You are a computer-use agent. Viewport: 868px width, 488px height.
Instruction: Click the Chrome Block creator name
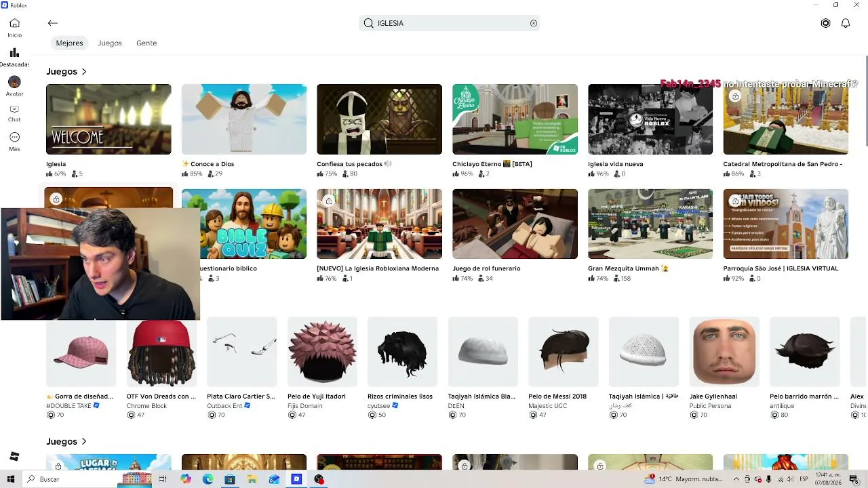click(x=146, y=406)
